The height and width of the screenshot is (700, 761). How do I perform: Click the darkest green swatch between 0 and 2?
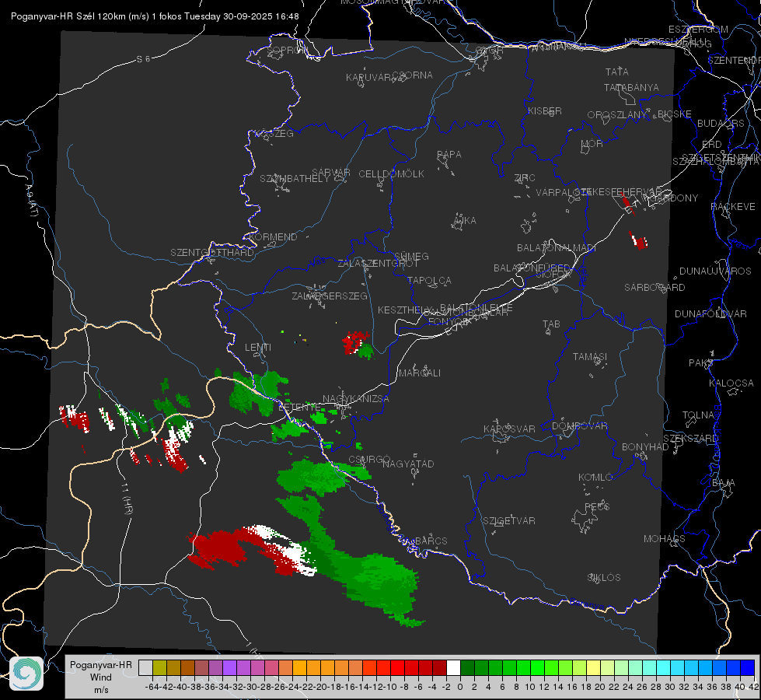(467, 667)
